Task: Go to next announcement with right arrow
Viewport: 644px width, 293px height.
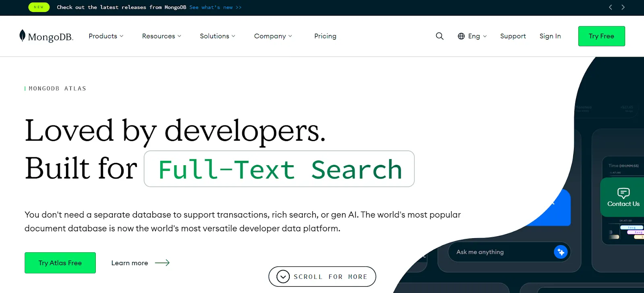Action: (623, 7)
